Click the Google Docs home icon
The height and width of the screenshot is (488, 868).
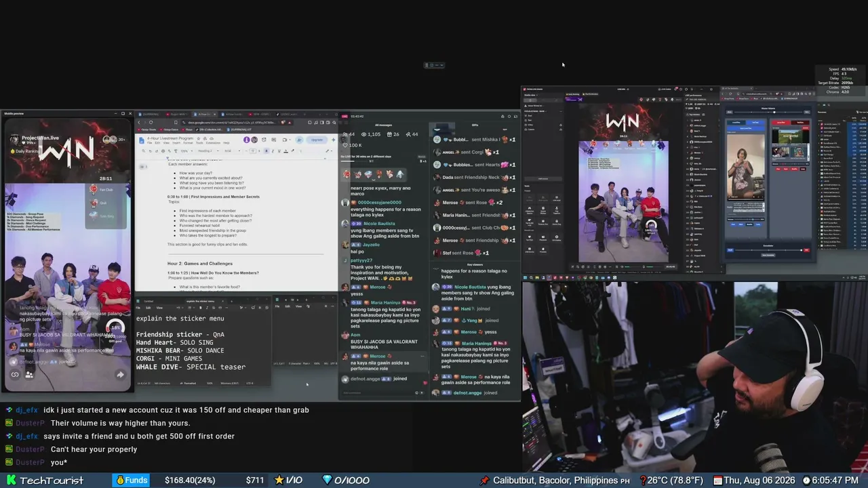pos(142,140)
